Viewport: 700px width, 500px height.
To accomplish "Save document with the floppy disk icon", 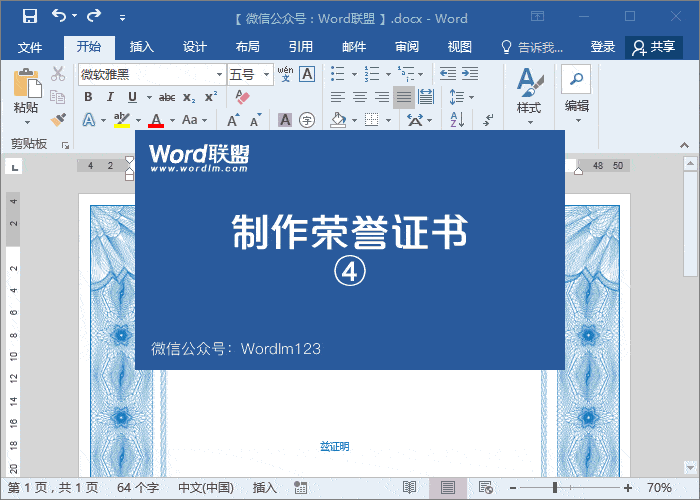I will click(30, 17).
